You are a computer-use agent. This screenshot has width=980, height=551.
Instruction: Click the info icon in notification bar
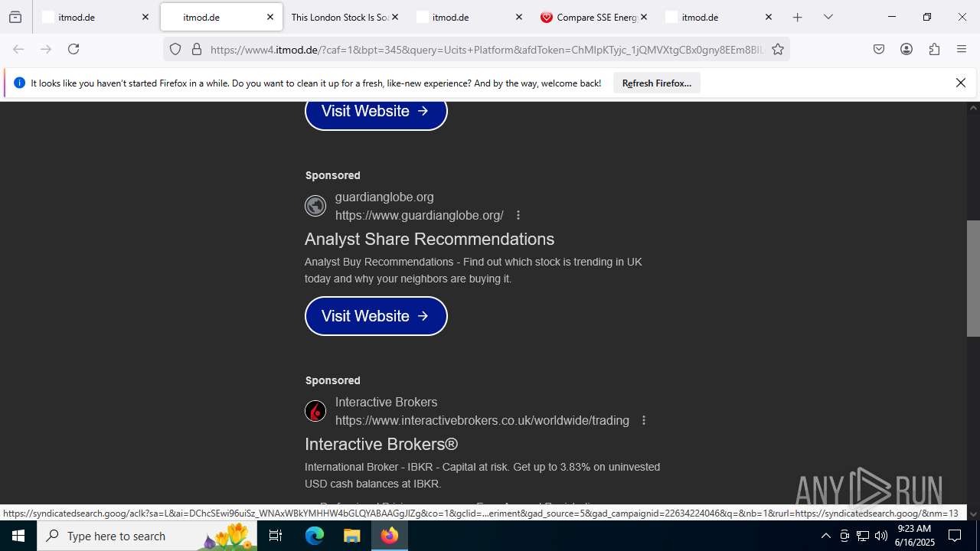[x=19, y=83]
